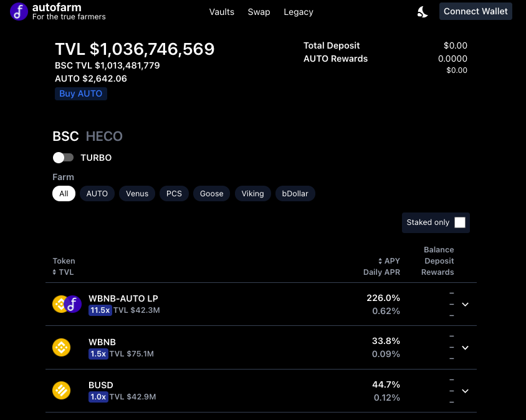Click the 1.0x multiplier badge on BUSD
Viewport: 526px width, 420px height.
pyautogui.click(x=98, y=397)
